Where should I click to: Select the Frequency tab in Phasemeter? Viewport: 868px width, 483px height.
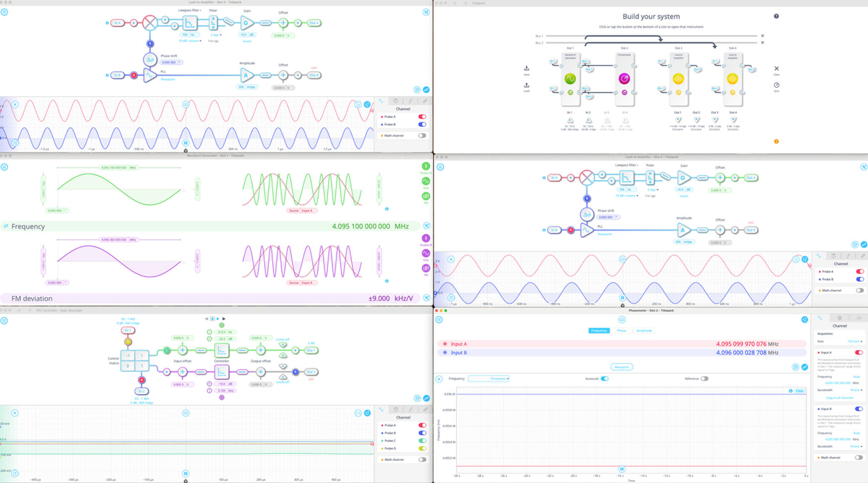pyautogui.click(x=599, y=331)
